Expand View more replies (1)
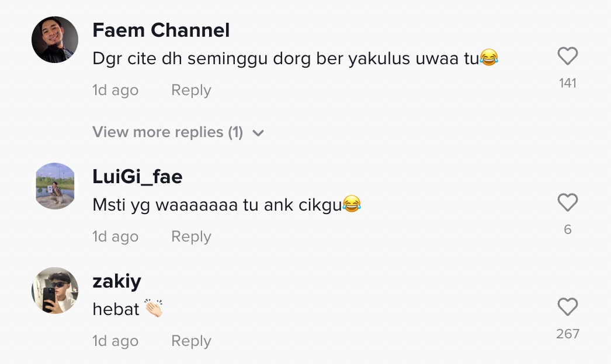The height and width of the screenshot is (364, 611). (x=168, y=132)
